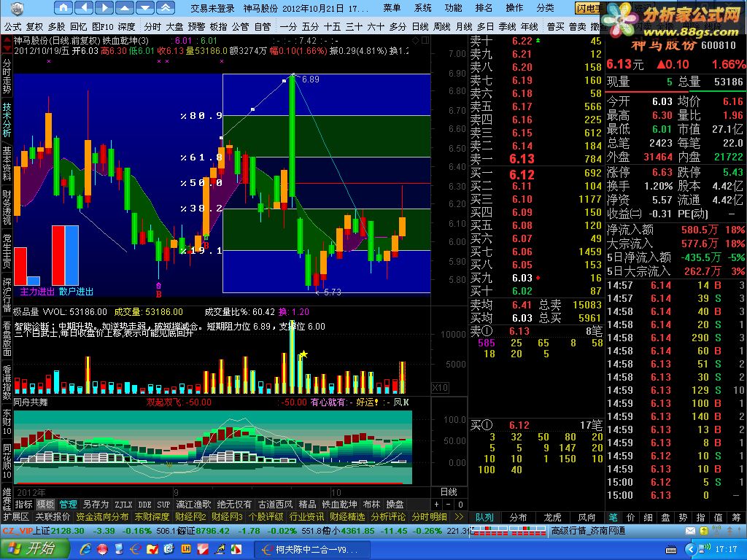Switch chart to 周线 period
Image resolution: width=747 pixels, height=560 pixels.
pos(442,27)
